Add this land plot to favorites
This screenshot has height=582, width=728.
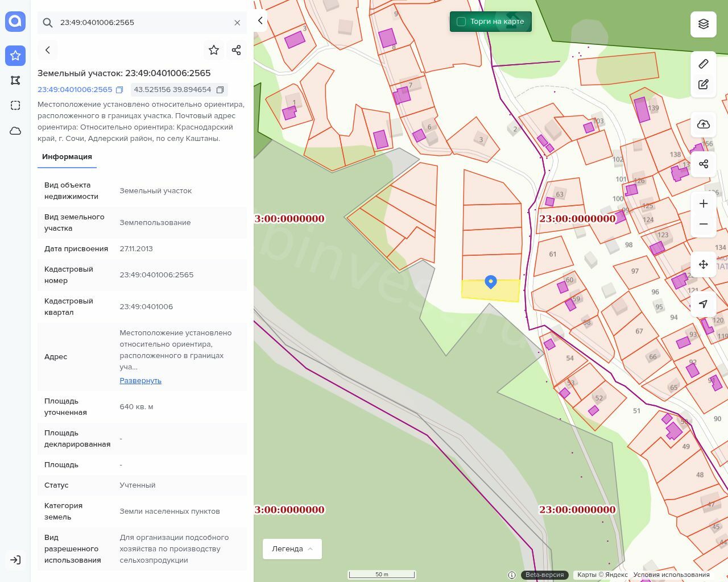[214, 50]
